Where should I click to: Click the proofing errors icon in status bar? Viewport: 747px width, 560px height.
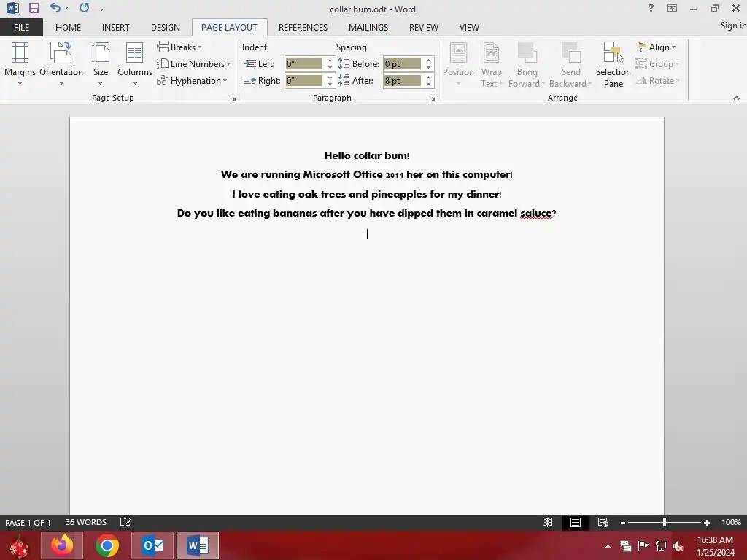point(125,522)
